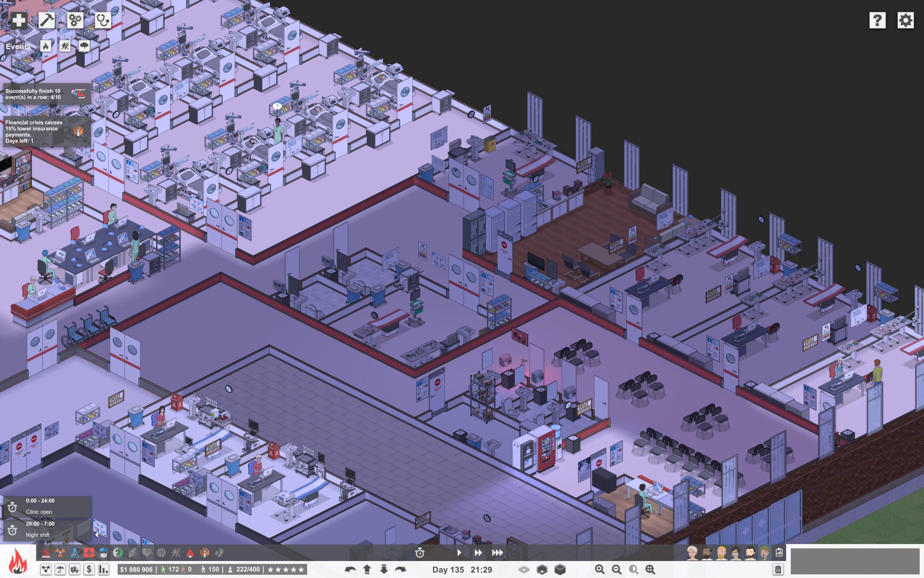924x578 pixels.
Task: Set game to double fast-forward speed
Action: coord(478,552)
